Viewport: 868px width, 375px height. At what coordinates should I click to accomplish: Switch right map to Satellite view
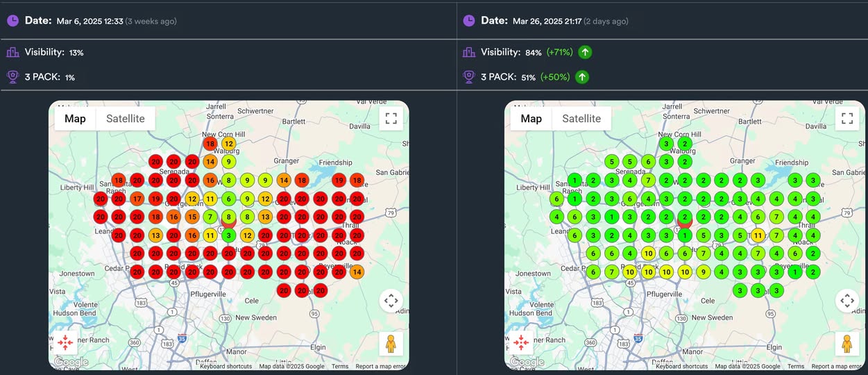pos(581,119)
